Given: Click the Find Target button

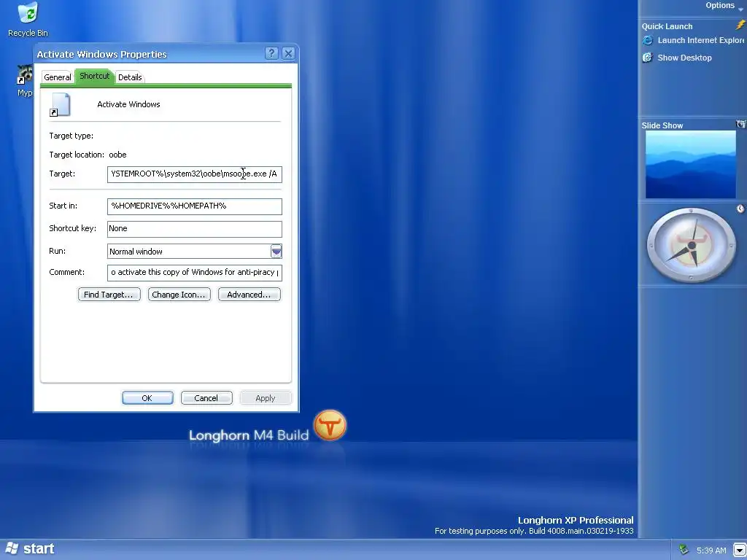Looking at the screenshot, I should coord(109,295).
